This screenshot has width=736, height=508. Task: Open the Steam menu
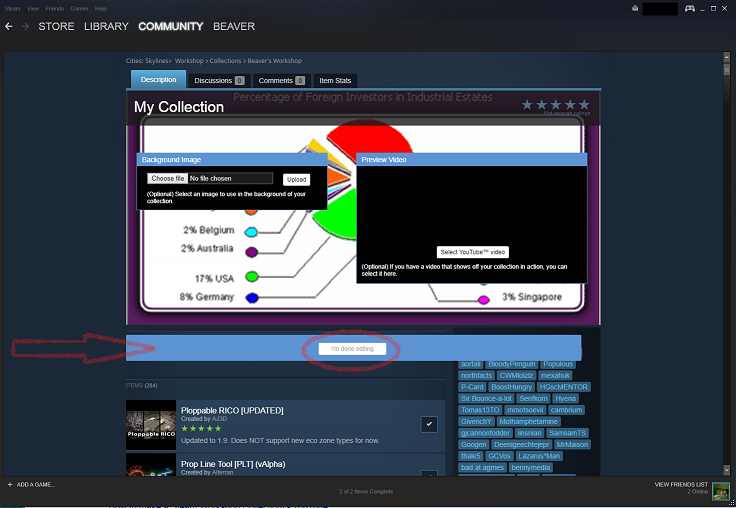point(13,8)
